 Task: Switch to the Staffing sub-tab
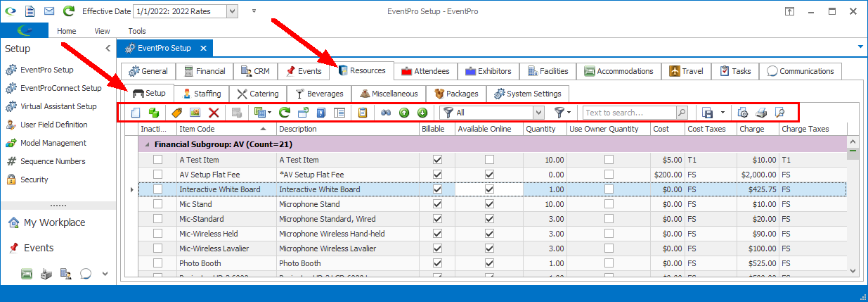[201, 94]
